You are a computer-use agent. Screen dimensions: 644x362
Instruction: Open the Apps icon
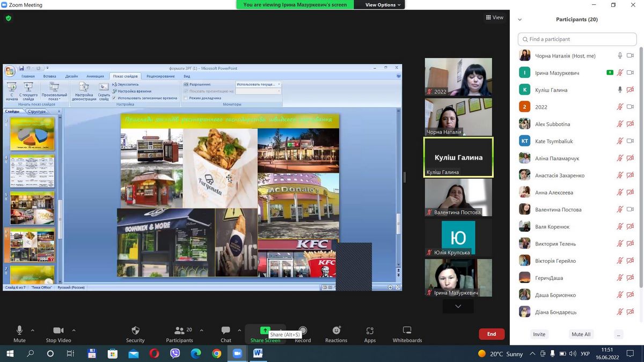tap(370, 331)
